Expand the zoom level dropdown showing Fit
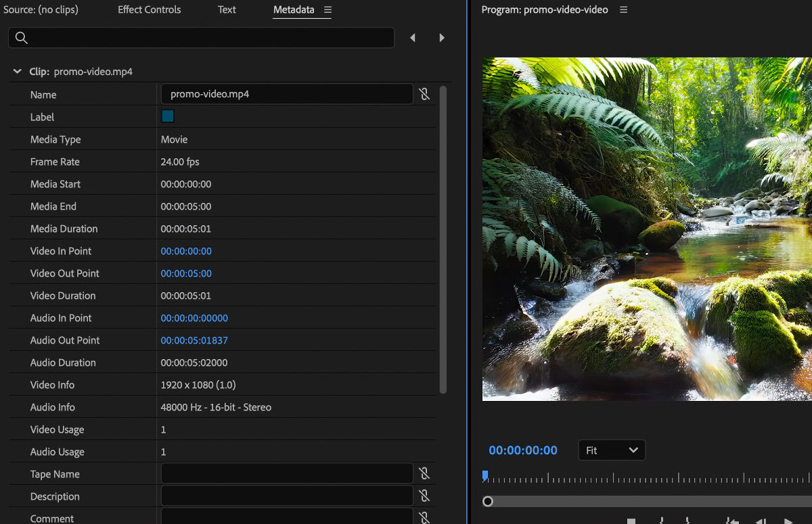The height and width of the screenshot is (524, 812). [x=612, y=450]
